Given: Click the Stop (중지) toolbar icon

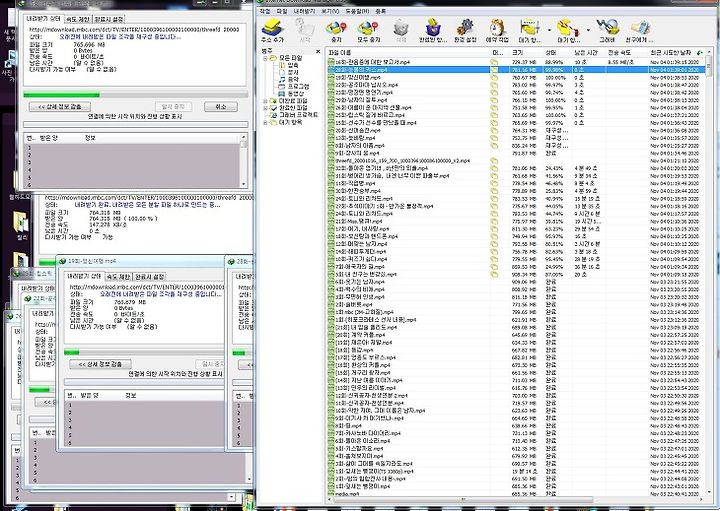Looking at the screenshot, I should [336, 28].
